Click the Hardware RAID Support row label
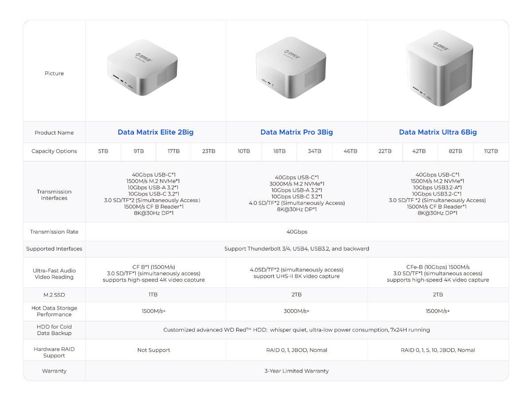 [x=54, y=352]
